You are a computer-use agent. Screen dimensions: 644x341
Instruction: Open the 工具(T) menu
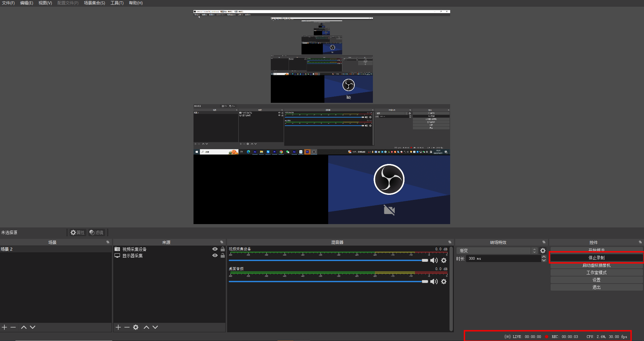click(117, 3)
